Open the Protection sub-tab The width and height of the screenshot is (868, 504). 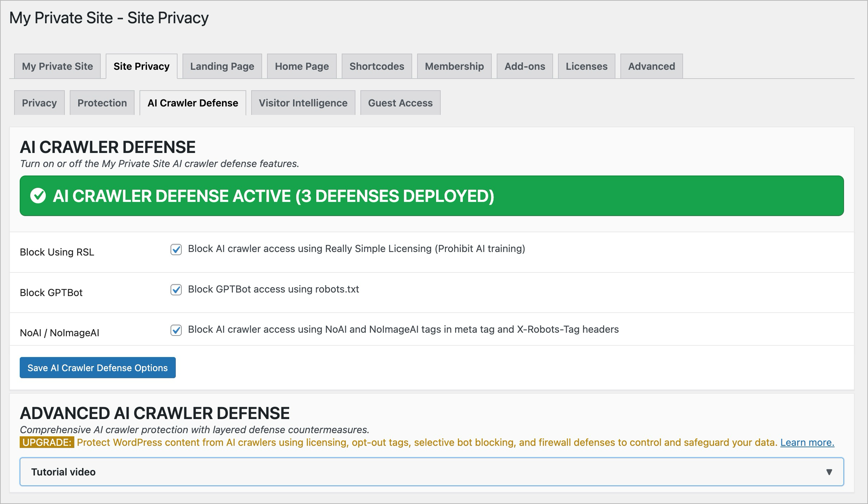coord(102,103)
